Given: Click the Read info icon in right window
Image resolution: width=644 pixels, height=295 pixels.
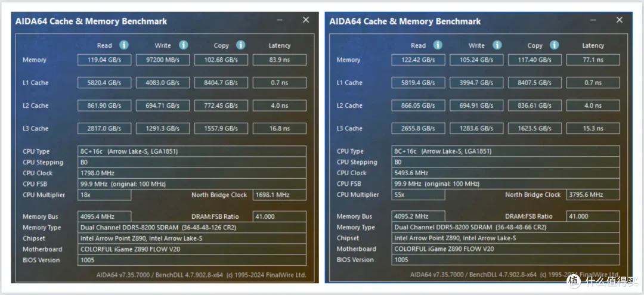Looking at the screenshot, I should click(x=438, y=45).
